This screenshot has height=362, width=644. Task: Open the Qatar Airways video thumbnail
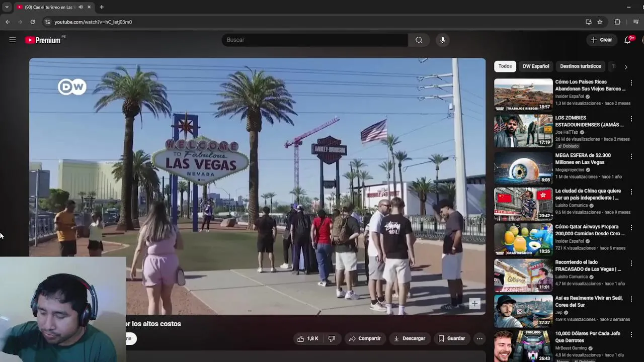(523, 239)
